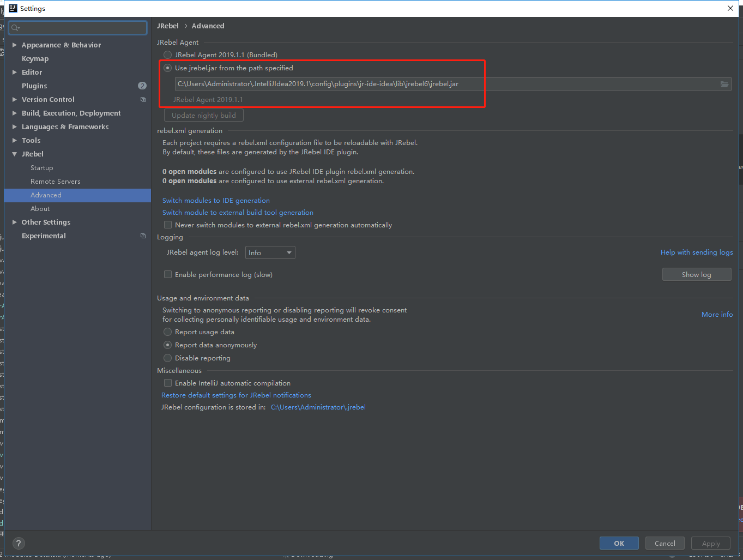Open the JRebel agent log level dropdown

pyautogui.click(x=270, y=252)
